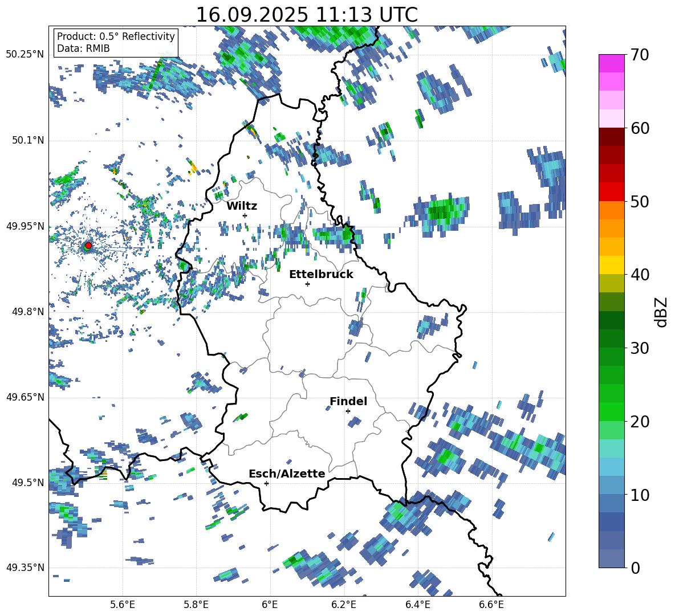Screen dimensions: 675x616
Task: Click the 20 tick on colorbar
Action: 640,422
